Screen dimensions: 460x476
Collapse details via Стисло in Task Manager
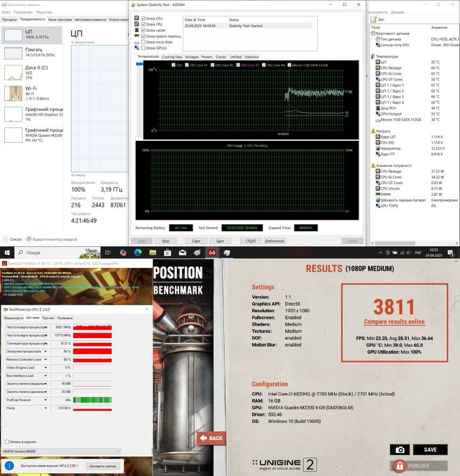click(12, 239)
